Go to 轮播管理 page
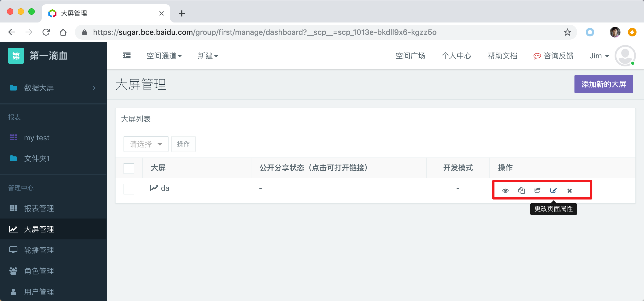Image resolution: width=644 pixels, height=301 pixels. (39, 250)
